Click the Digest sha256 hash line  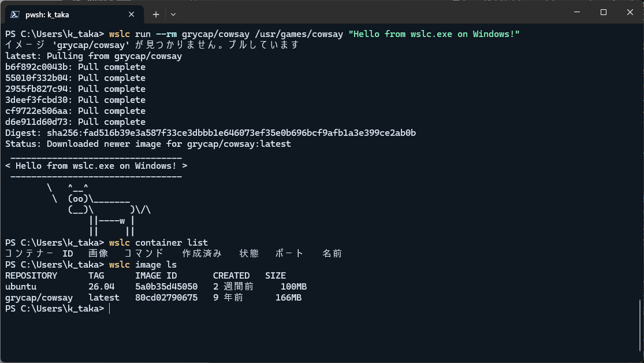pyautogui.click(x=210, y=133)
